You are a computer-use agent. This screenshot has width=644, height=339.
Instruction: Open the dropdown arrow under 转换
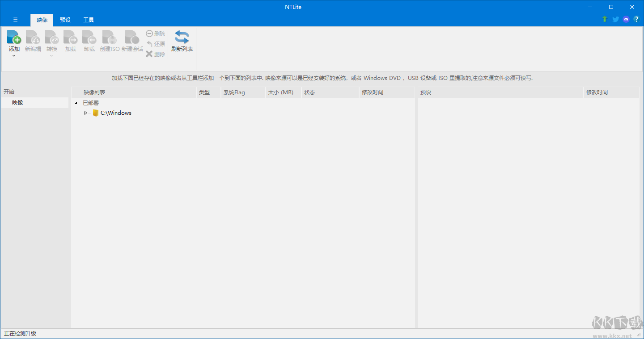point(51,56)
